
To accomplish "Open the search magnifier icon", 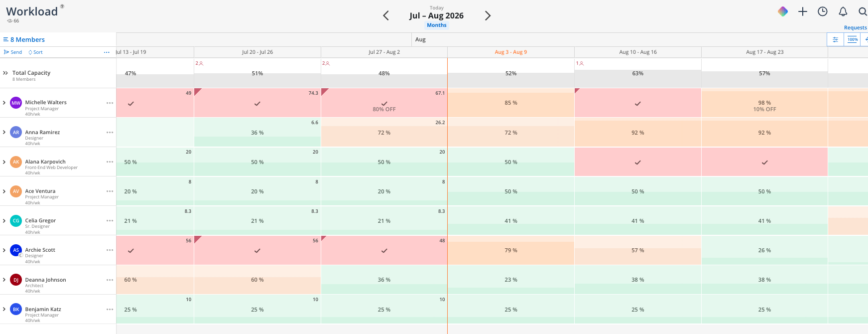I will coord(863,11).
